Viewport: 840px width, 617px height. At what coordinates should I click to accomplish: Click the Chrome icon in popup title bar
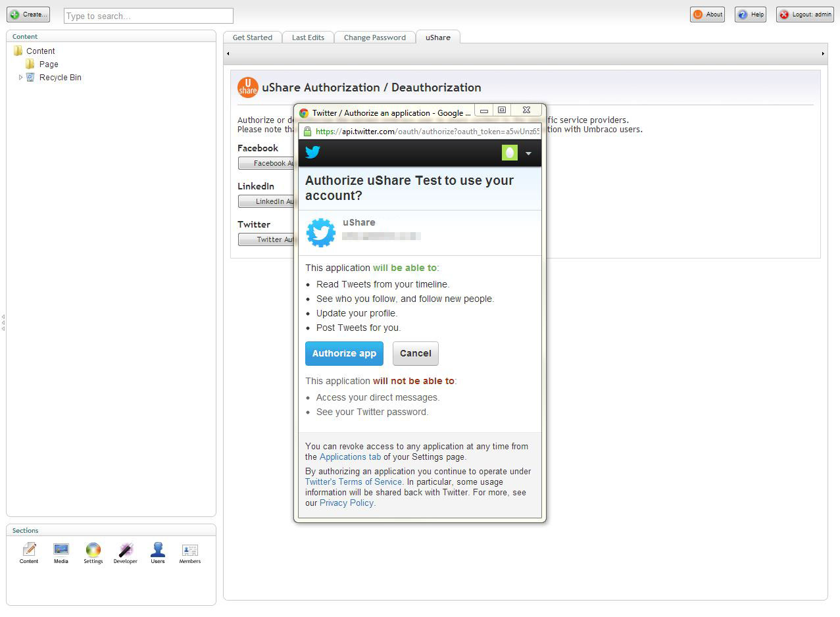304,113
